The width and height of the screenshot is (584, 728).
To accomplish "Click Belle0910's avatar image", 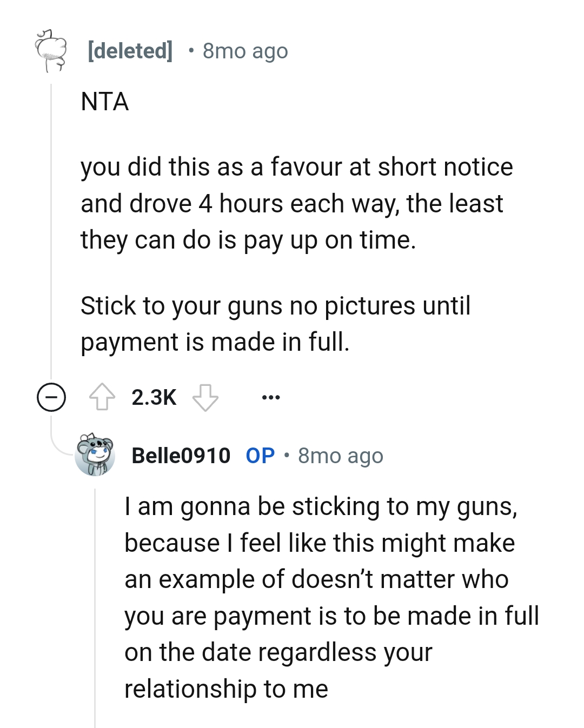I will coord(95,456).
